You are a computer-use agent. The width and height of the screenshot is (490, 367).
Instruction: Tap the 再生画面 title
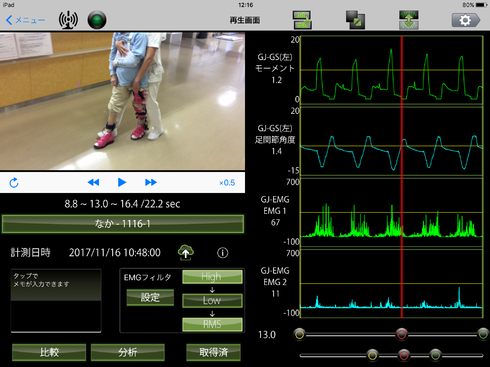[245, 20]
